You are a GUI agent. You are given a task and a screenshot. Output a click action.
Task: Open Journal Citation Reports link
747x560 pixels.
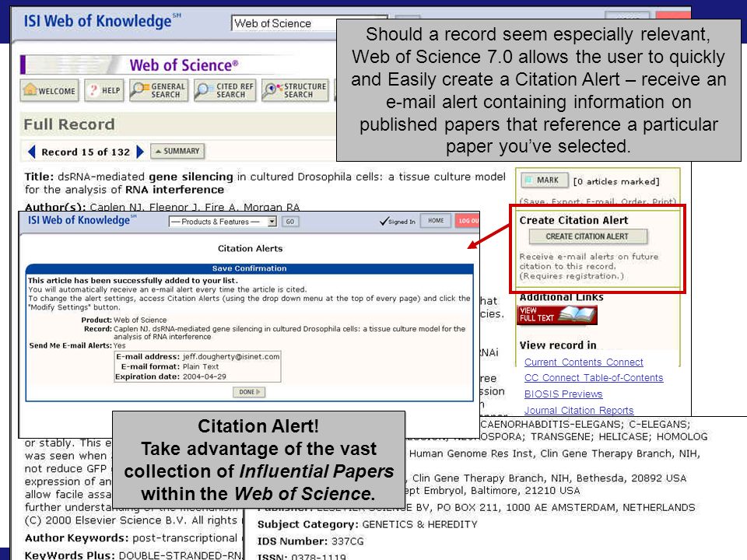click(579, 410)
